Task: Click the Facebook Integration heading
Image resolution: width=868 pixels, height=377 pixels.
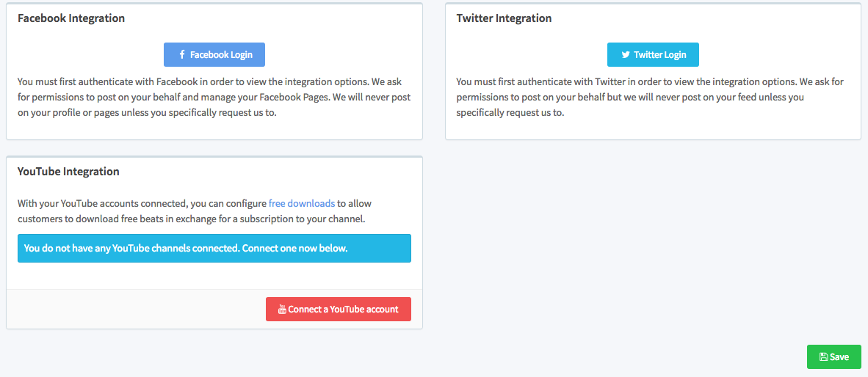Action: pyautogui.click(x=71, y=18)
